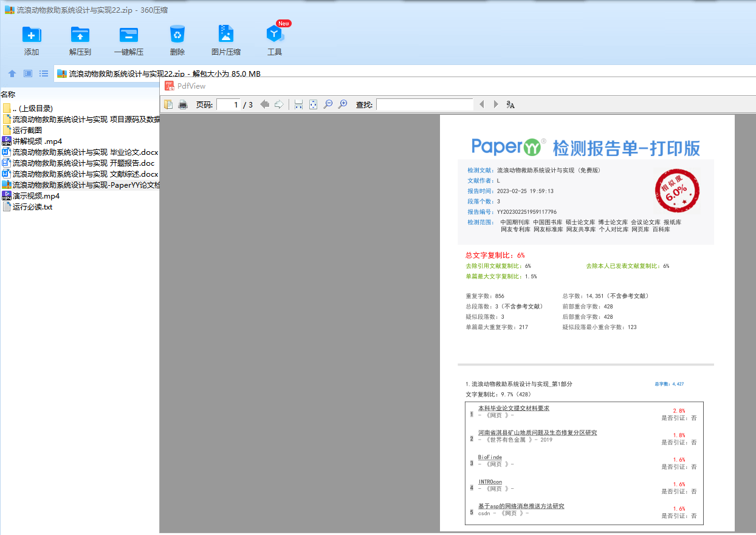Viewport: 756px width, 535px height.
Task: Click the PdfView copy icon
Action: pyautogui.click(x=168, y=104)
